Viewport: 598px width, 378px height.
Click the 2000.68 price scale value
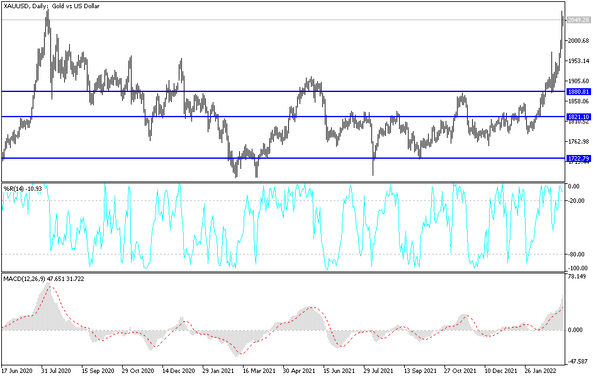(579, 40)
